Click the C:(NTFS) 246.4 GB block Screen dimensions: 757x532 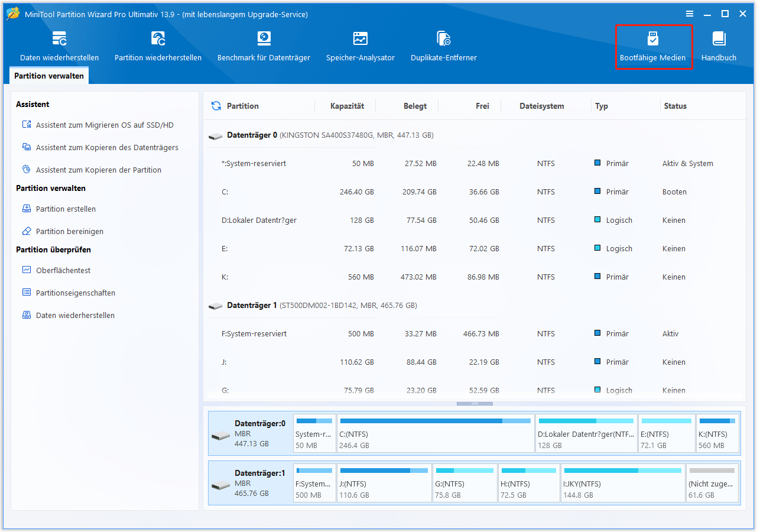tap(436, 433)
